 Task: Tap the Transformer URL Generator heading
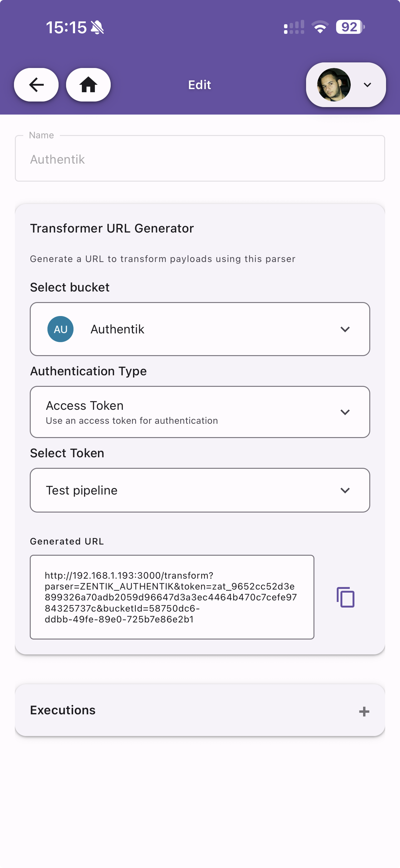(112, 228)
